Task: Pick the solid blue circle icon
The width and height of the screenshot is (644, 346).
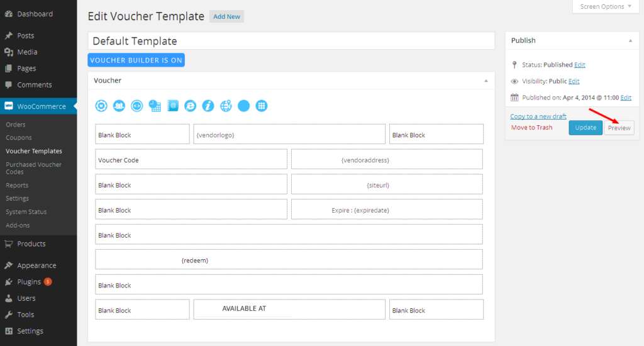Action: point(244,106)
